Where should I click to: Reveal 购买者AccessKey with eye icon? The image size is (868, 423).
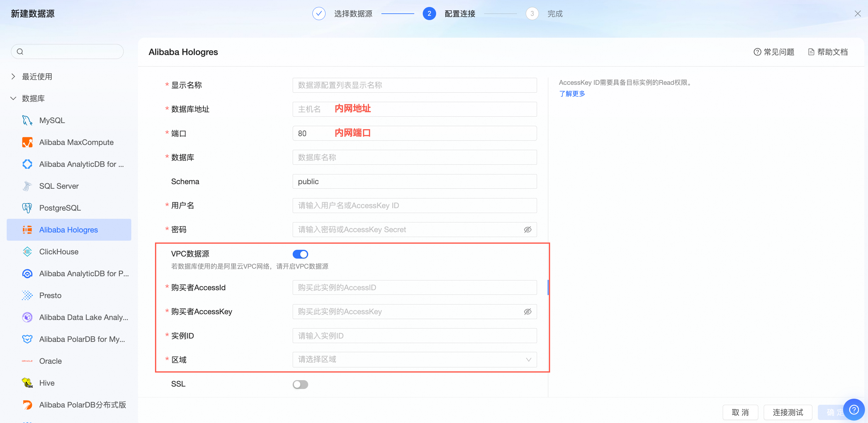pos(527,312)
